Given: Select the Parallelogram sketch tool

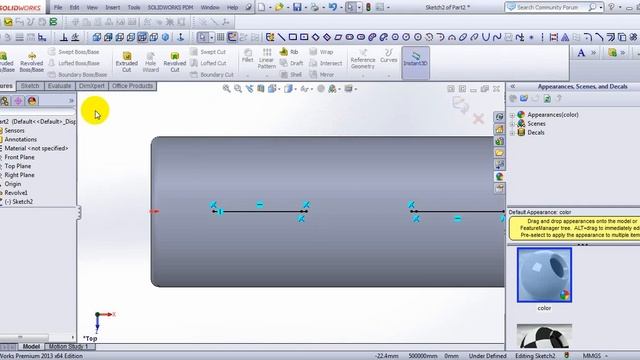Looking at the screenshot, I should (x=338, y=38).
